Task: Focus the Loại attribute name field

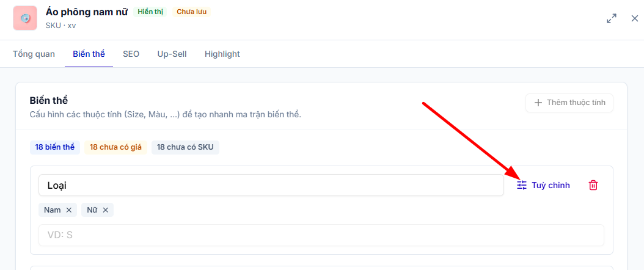Action: 271,186
